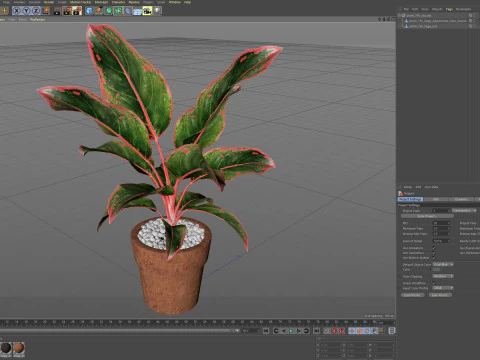Switch to the Project Settings tab
Screen dimensions: 480x360
[410, 199]
